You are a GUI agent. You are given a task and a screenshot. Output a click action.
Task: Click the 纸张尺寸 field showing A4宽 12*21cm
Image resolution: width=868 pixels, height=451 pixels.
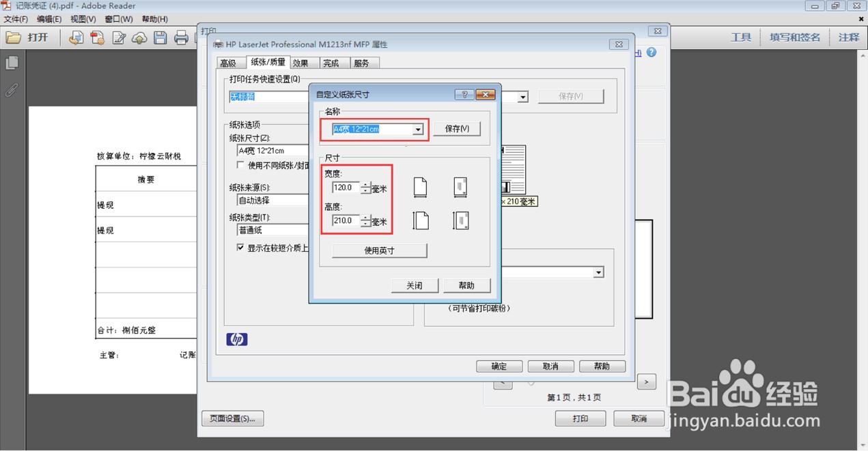pyautogui.click(x=272, y=151)
